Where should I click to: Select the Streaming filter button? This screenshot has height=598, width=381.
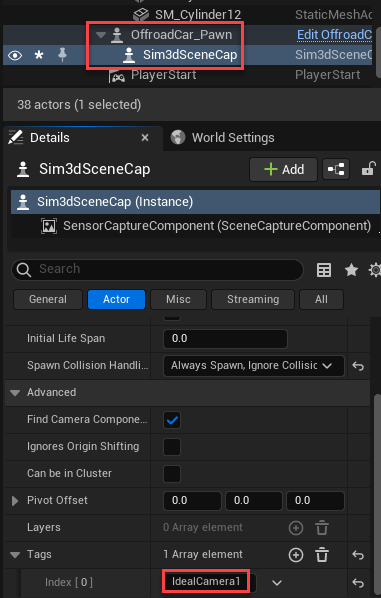click(x=253, y=299)
